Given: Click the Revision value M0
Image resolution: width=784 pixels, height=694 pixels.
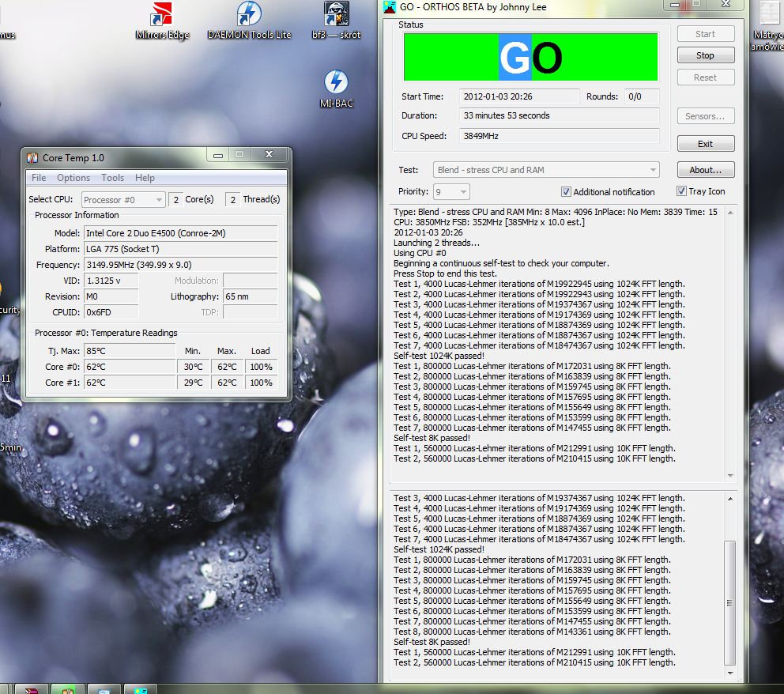Looking at the screenshot, I should tap(111, 296).
